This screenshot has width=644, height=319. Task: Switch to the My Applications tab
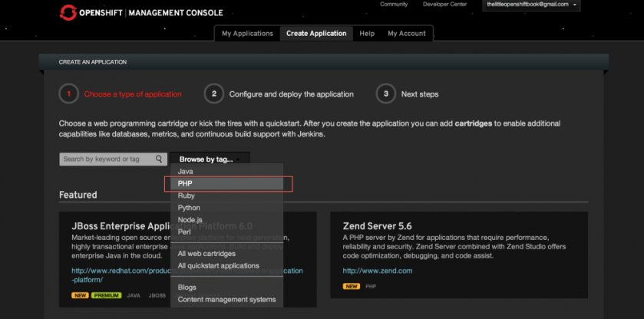(247, 34)
